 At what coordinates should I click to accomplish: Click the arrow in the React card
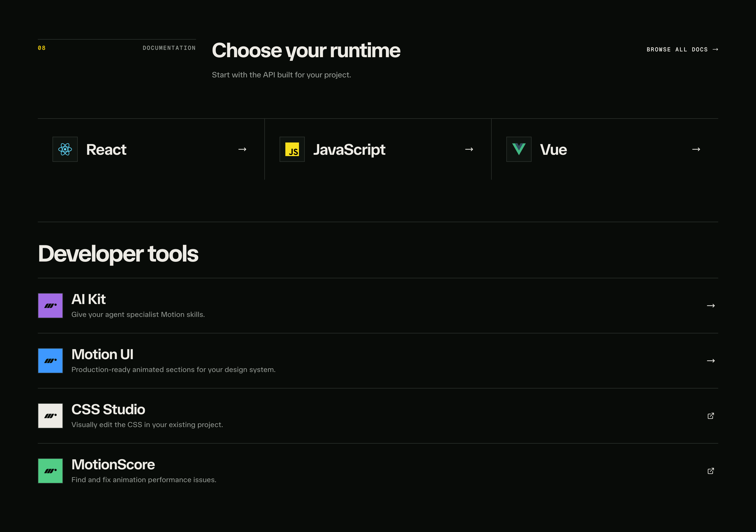tap(242, 149)
